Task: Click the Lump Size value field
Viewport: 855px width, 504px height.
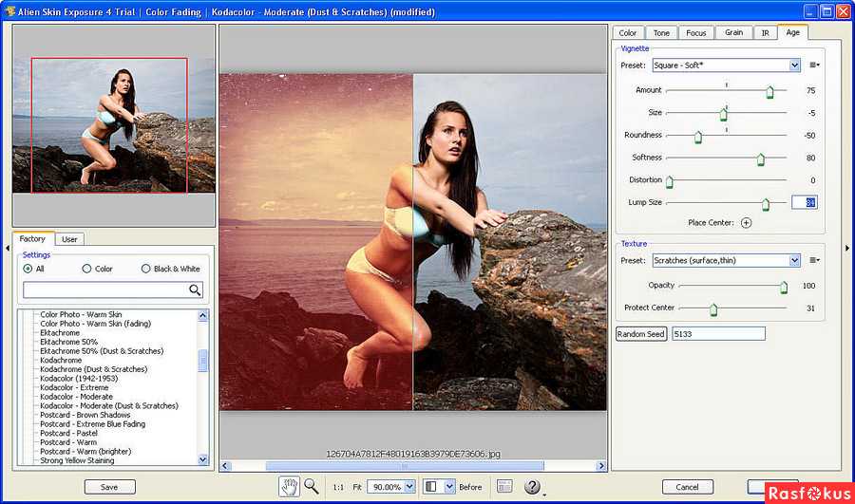Action: (x=805, y=203)
